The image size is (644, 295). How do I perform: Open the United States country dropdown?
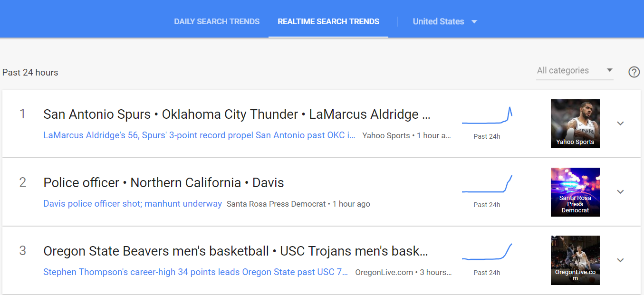[444, 21]
